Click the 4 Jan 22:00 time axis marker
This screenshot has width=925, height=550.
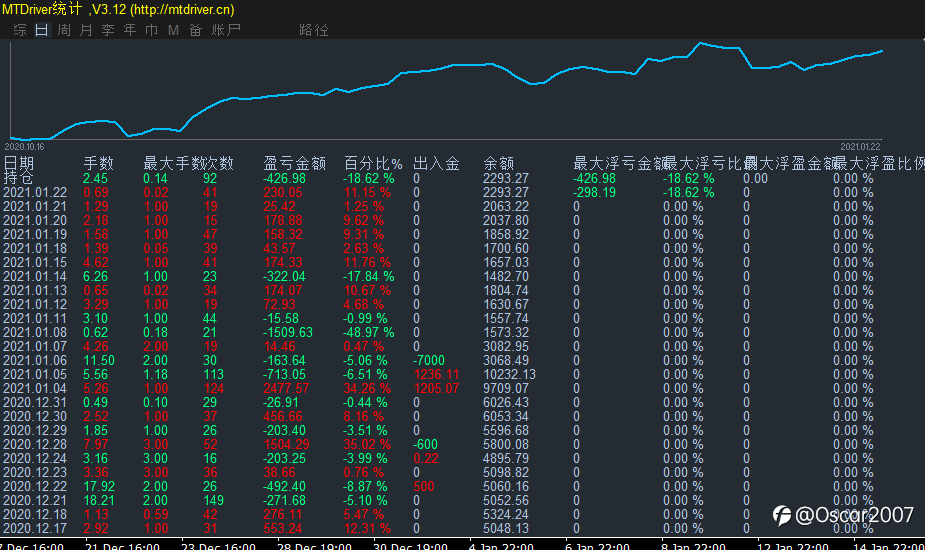click(x=501, y=546)
